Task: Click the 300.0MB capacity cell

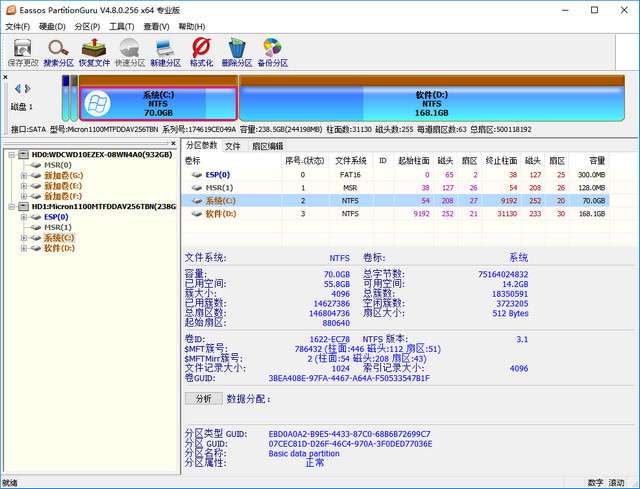Action: tap(591, 175)
